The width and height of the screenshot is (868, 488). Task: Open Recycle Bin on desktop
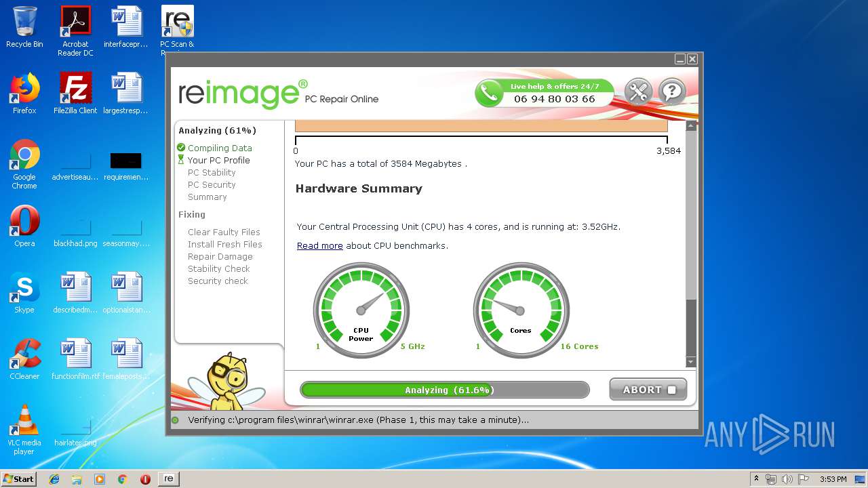tap(24, 27)
